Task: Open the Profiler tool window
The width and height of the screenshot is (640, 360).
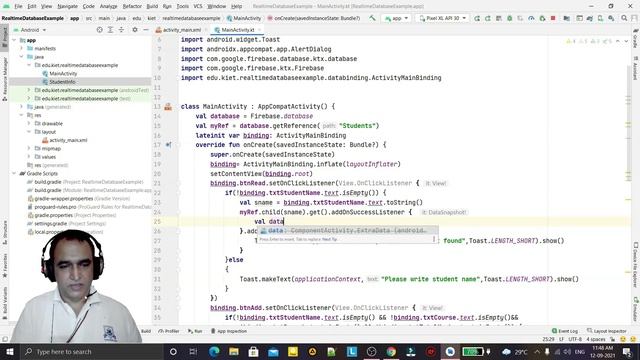Action: [x=169, y=331]
